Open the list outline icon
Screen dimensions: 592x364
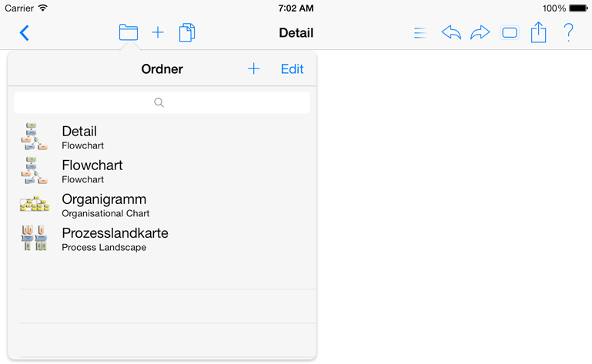[420, 33]
